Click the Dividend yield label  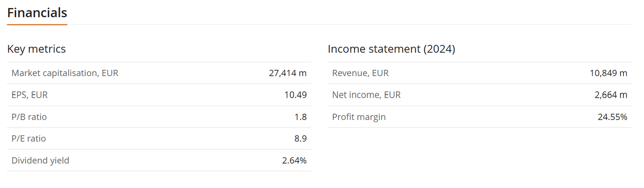[40, 160]
